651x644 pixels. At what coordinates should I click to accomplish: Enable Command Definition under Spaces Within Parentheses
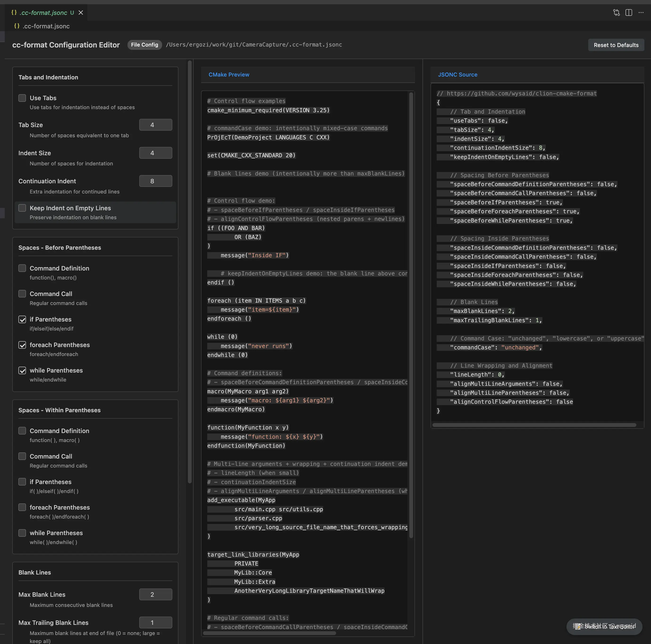point(22,431)
